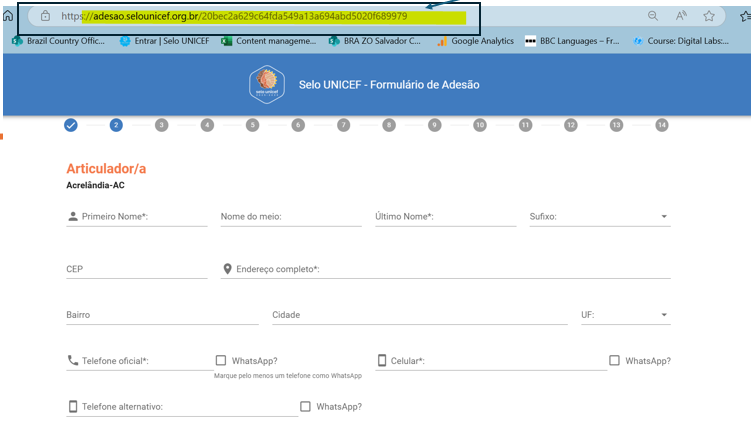Add page to favorites star icon
This screenshot has height=448, width=751.
(x=709, y=16)
